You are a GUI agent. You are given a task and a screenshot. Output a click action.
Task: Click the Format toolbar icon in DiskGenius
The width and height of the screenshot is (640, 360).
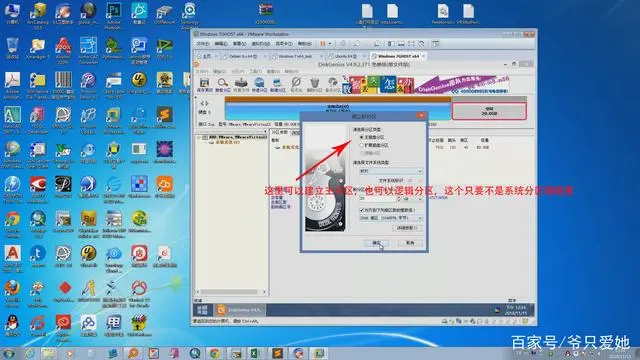(296, 85)
